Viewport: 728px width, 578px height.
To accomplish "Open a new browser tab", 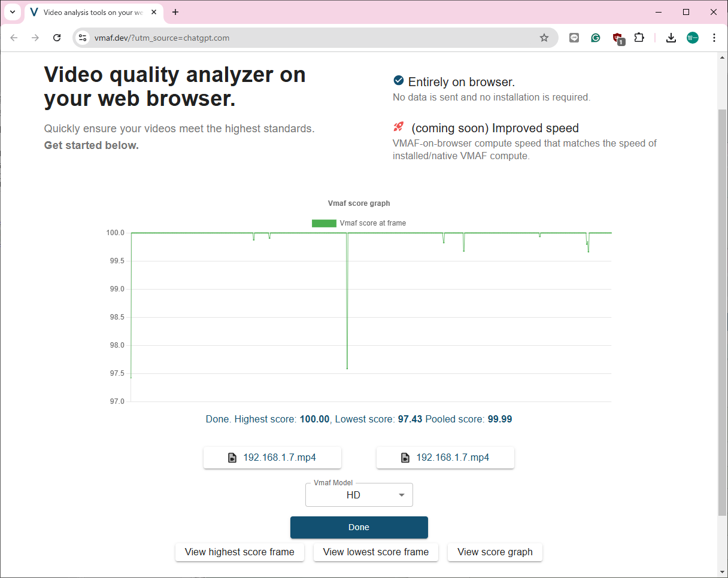I will (175, 12).
